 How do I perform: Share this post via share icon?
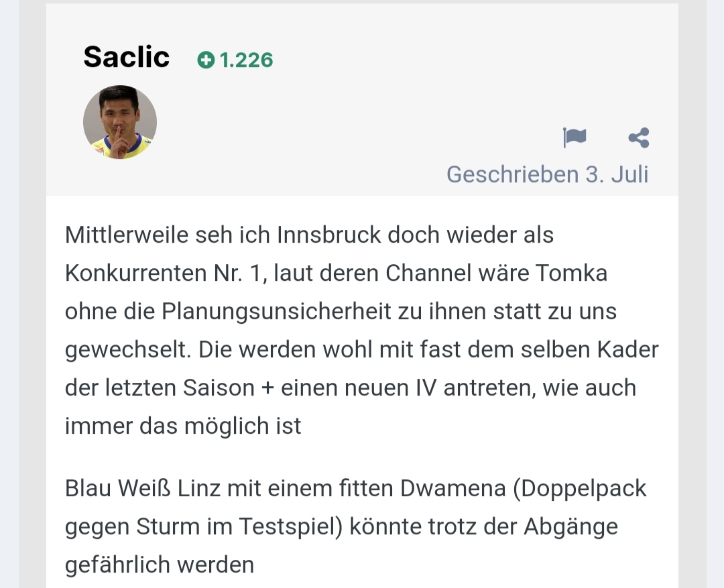[639, 137]
